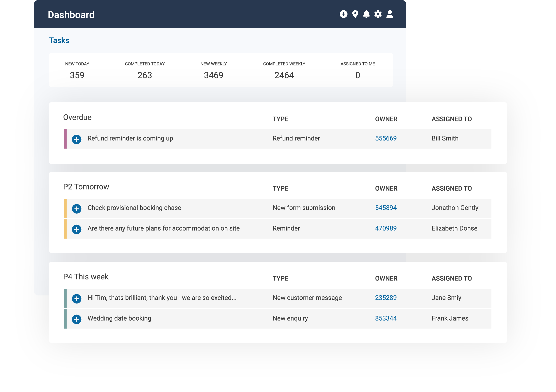Click the 'Refund reminder' type cell
The width and height of the screenshot is (556, 392).
(x=296, y=138)
